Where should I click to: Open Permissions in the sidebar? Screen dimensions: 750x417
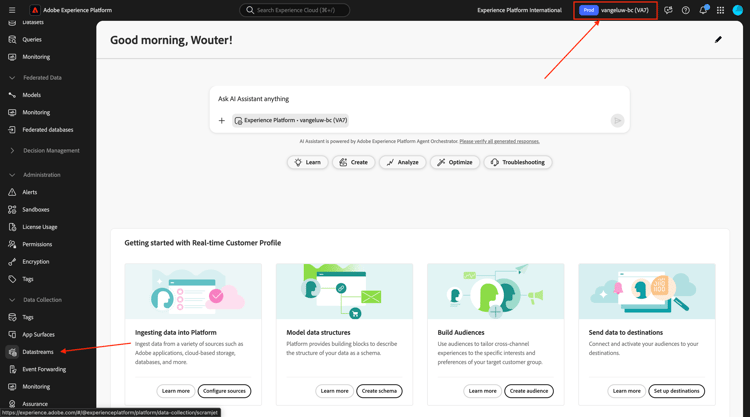[37, 244]
